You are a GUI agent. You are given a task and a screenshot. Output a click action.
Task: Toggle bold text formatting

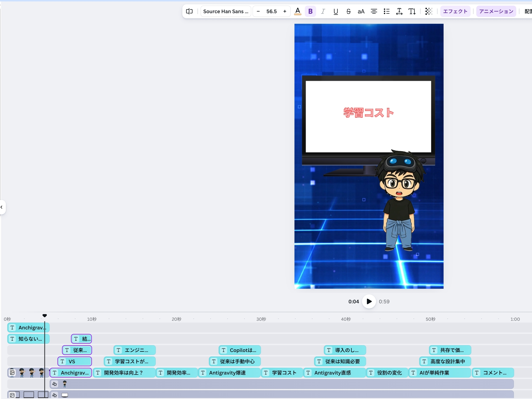click(310, 11)
